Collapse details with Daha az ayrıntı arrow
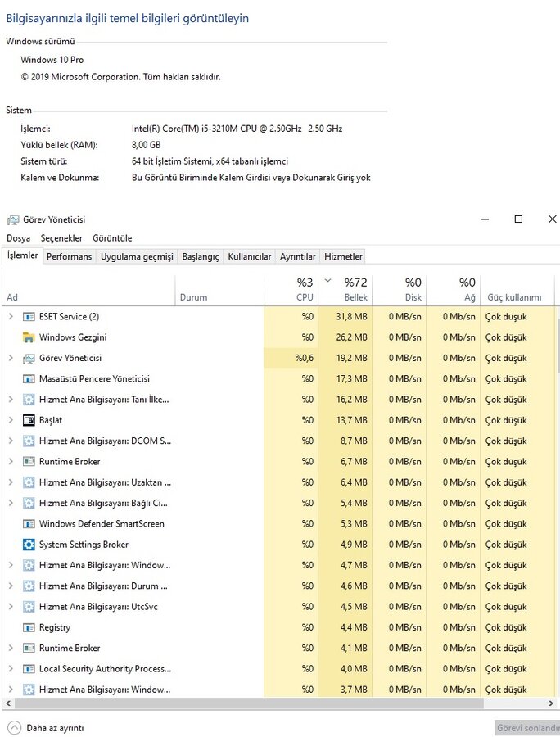560x737 pixels. click(15, 728)
